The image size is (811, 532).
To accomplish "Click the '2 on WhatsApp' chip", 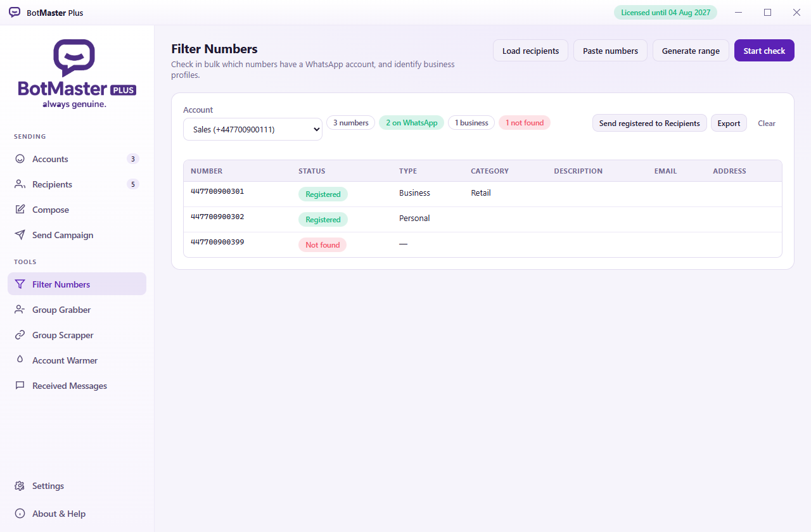I will [411, 123].
